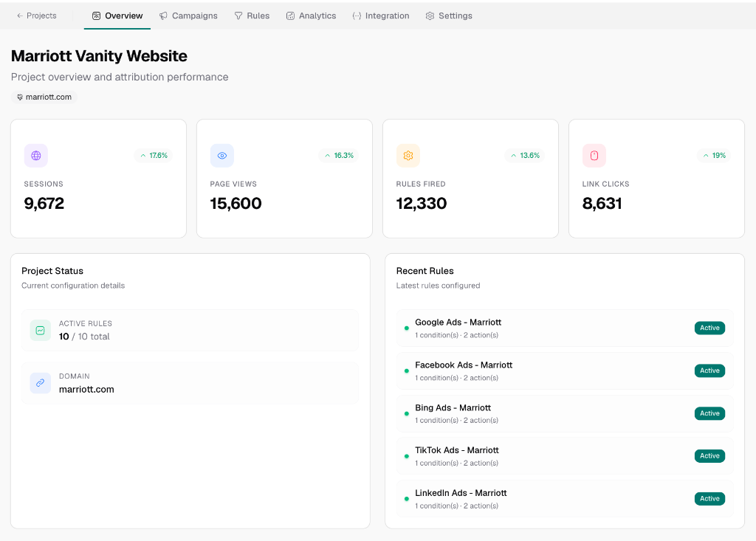
Task: Click the Sessions globe icon
Action: 36,156
